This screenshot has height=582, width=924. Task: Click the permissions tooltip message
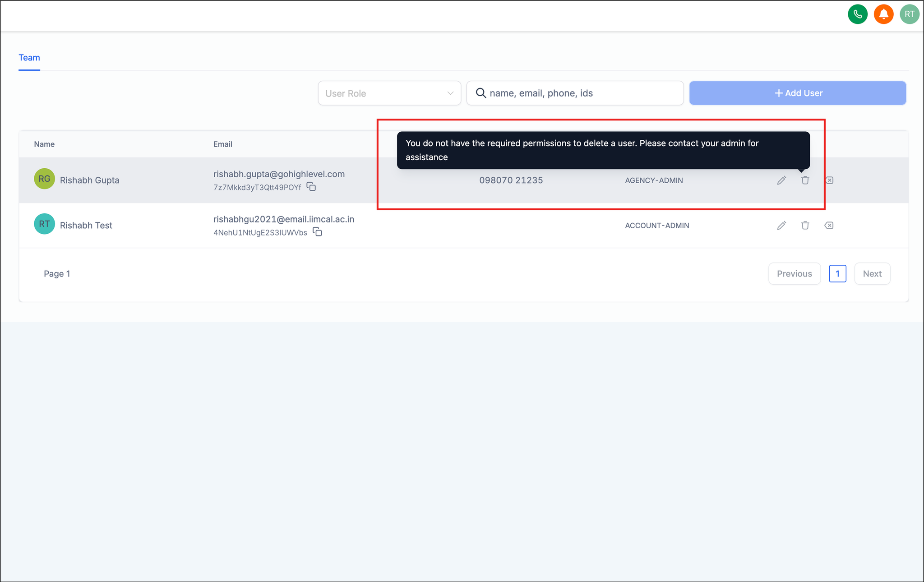(x=603, y=150)
